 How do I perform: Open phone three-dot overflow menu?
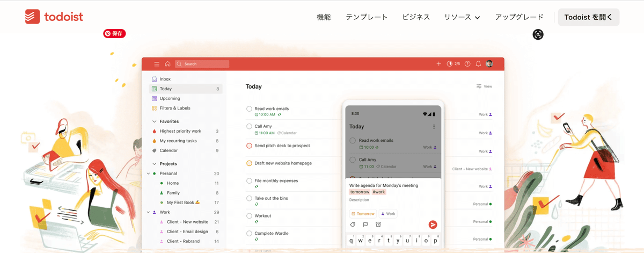click(434, 127)
